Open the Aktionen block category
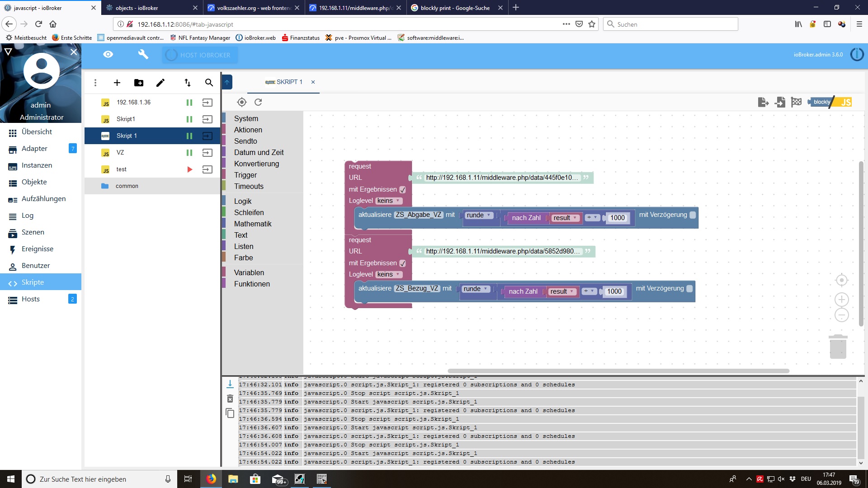 (x=248, y=129)
